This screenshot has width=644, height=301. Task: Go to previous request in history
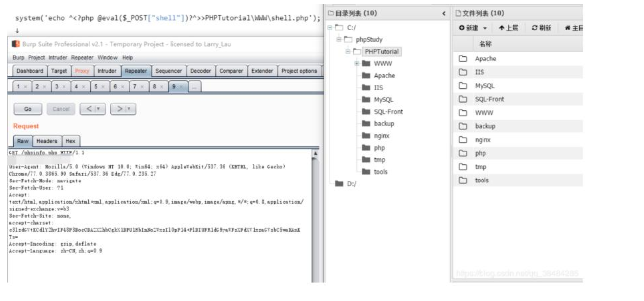tap(89, 109)
